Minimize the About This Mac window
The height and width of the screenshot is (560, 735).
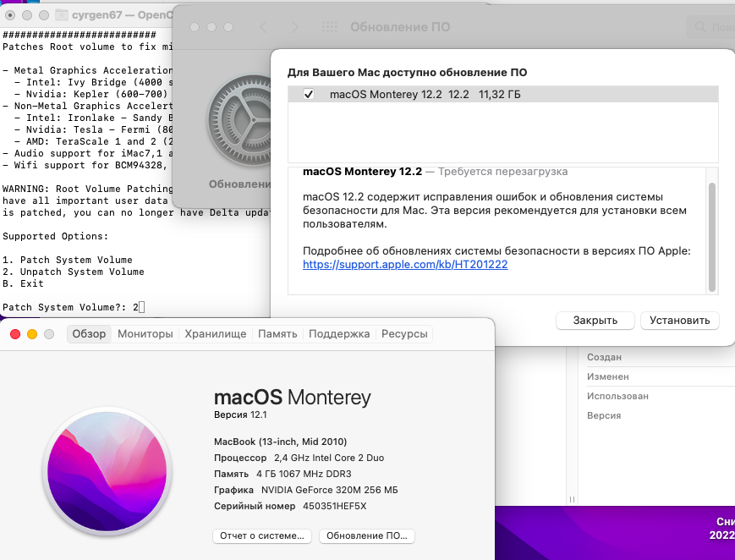pyautogui.click(x=32, y=334)
